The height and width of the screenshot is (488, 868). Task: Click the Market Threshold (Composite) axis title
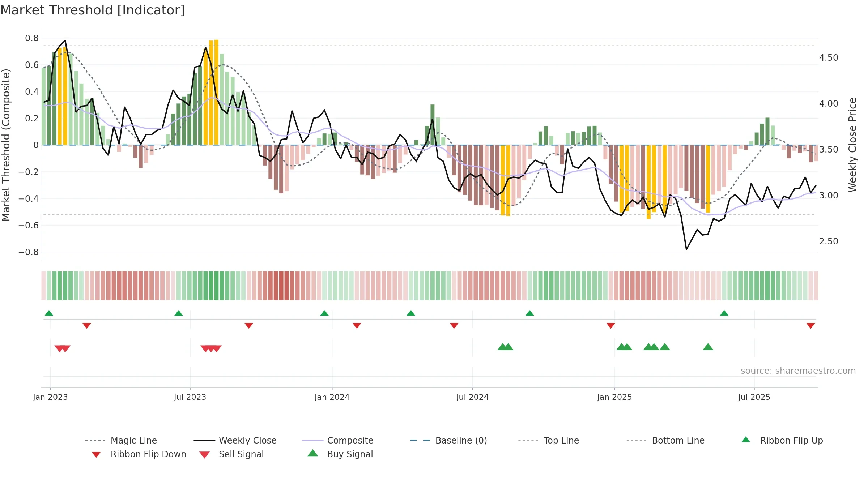6,145
